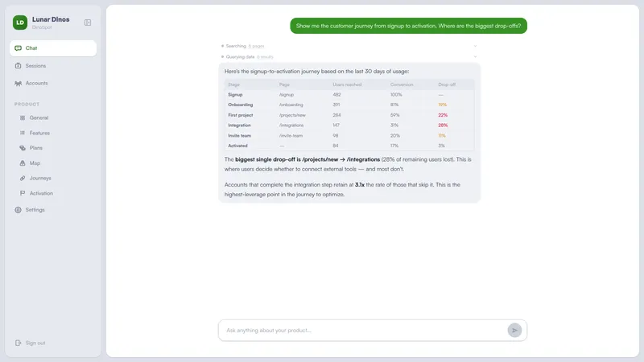Image resolution: width=644 pixels, height=362 pixels.
Task: Click the /invite-team page cell
Action: 291,135
